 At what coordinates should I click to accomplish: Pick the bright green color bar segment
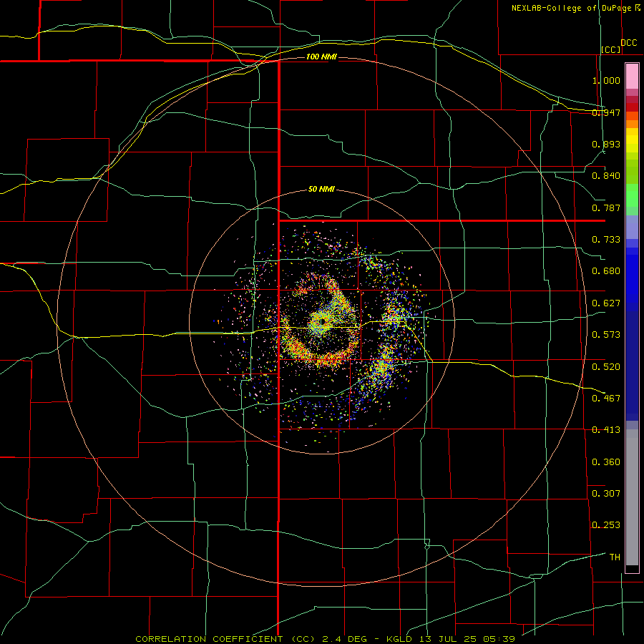[x=632, y=195]
